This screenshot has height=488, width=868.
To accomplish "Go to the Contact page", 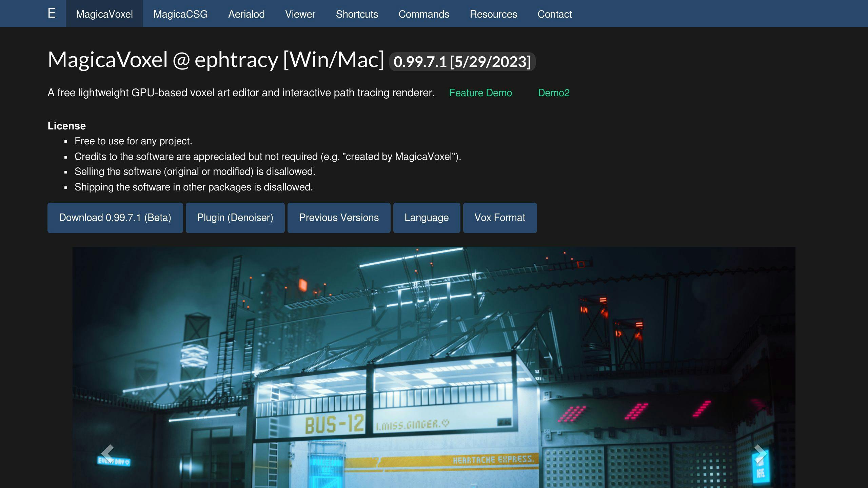I will (555, 14).
